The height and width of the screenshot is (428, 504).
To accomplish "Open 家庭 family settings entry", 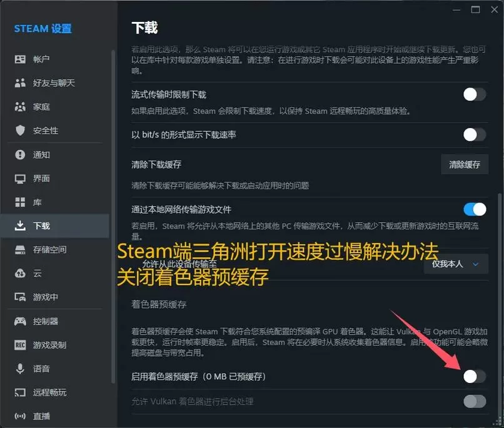I will coord(54,107).
